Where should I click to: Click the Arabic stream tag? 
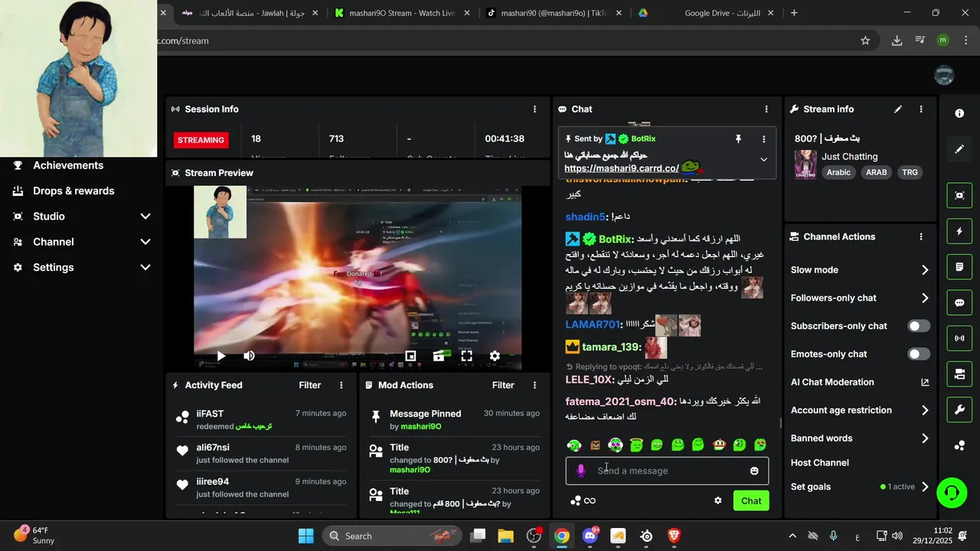838,172
